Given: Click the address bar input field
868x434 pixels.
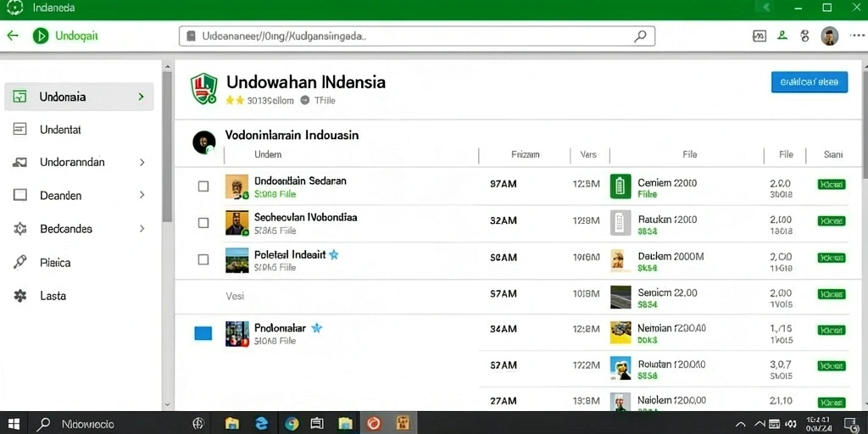Looking at the screenshot, I should (417, 36).
